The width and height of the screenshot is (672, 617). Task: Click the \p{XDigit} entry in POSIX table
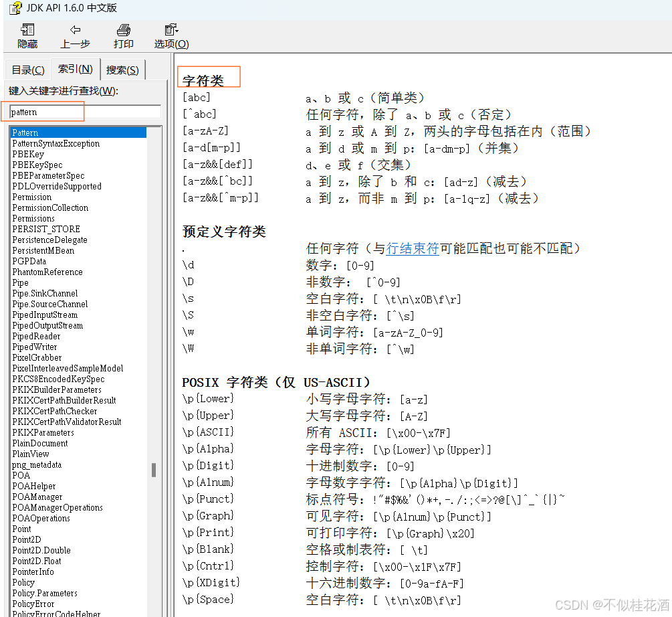[211, 583]
